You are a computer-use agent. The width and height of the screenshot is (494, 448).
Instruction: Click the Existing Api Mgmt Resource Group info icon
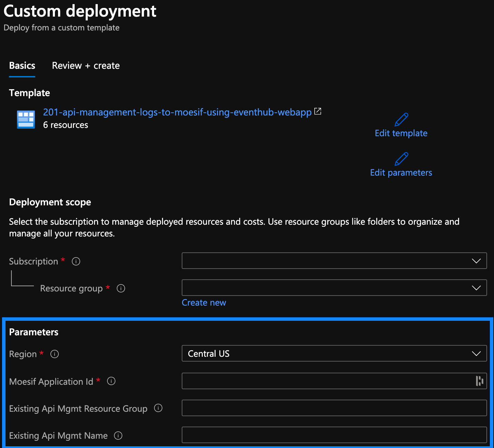[158, 408]
